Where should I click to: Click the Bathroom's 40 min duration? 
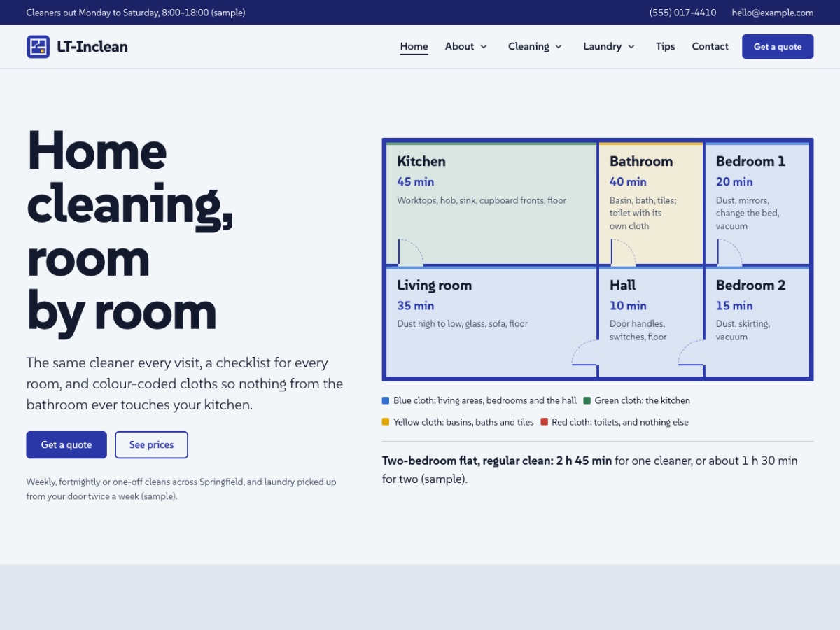pos(628,182)
